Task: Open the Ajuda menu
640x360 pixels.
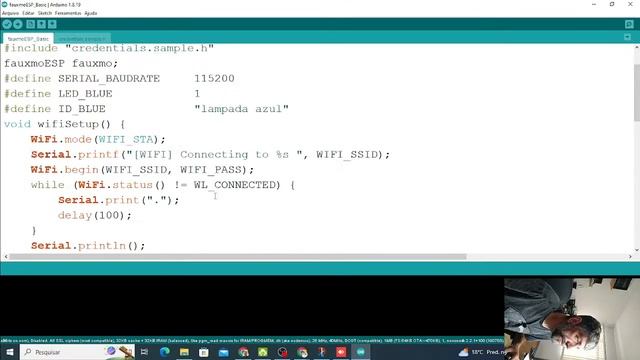Action: 91,13
